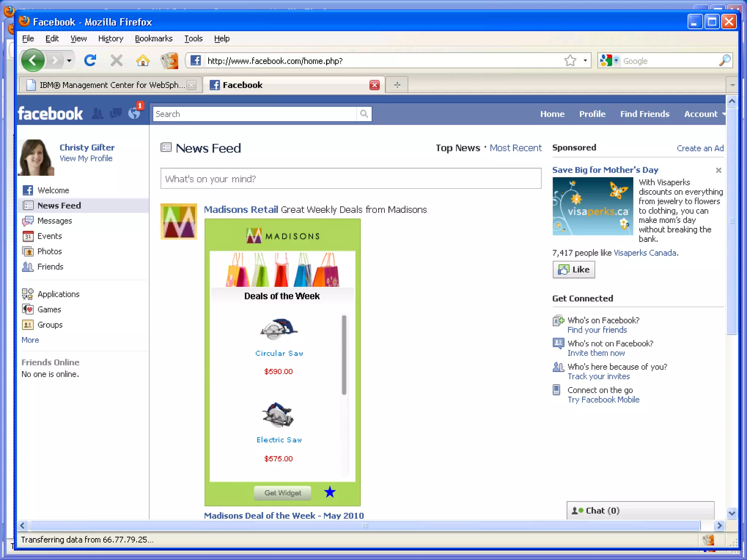
Task: Click the blue star in Madisons widget
Action: tap(330, 492)
